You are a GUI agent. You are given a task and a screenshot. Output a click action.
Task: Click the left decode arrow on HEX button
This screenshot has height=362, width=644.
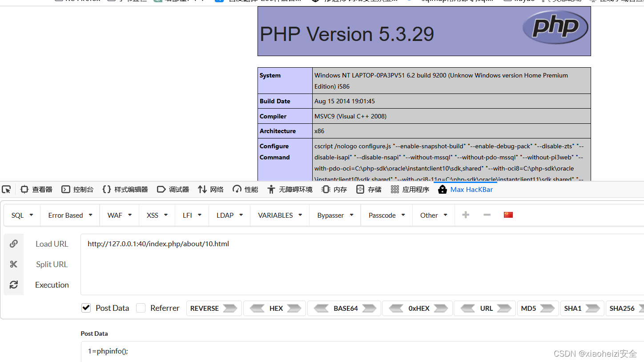click(258, 308)
